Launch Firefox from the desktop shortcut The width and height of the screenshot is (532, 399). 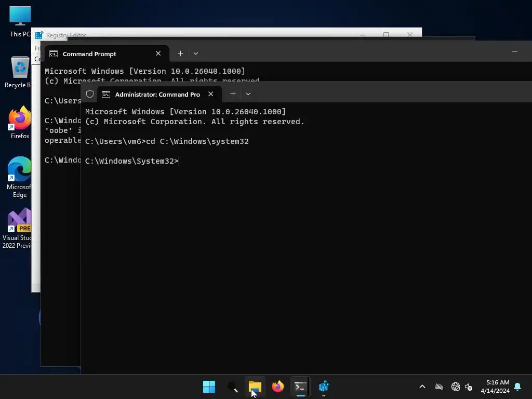pos(20,122)
